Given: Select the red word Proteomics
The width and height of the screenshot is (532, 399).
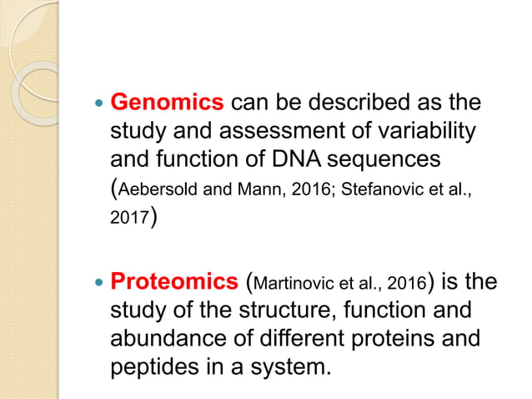Looking at the screenshot, I should (x=174, y=281).
